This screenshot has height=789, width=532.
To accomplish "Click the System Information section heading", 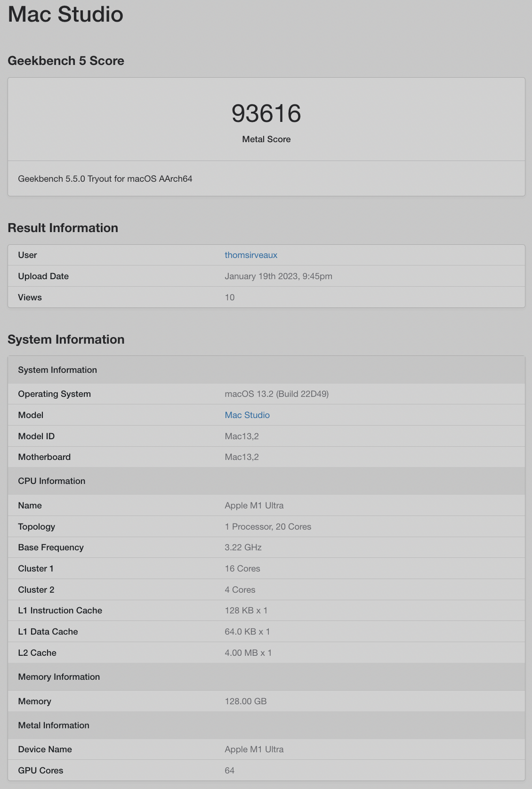I will point(66,339).
